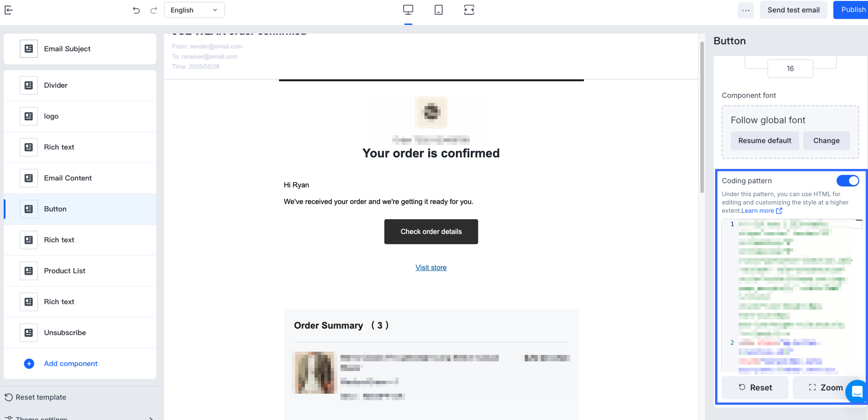Screen dimensions: 868x420
Task: Click Send test email button
Action: 793,10
